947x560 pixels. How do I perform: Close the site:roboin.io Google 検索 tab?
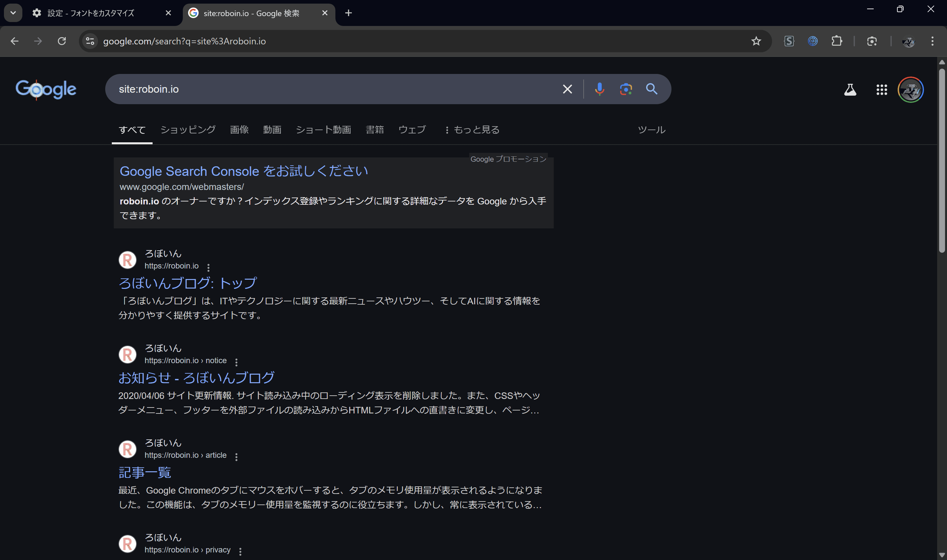pyautogui.click(x=325, y=13)
